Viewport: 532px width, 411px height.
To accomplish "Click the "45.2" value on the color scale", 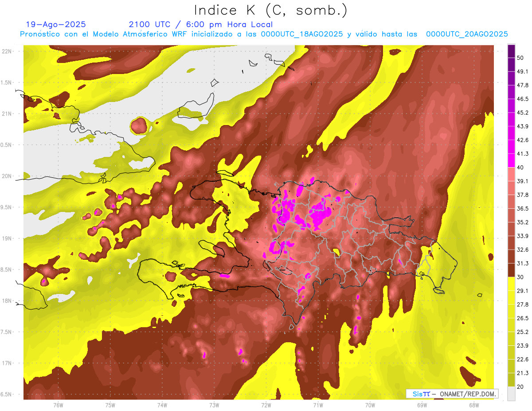I will tap(523, 113).
